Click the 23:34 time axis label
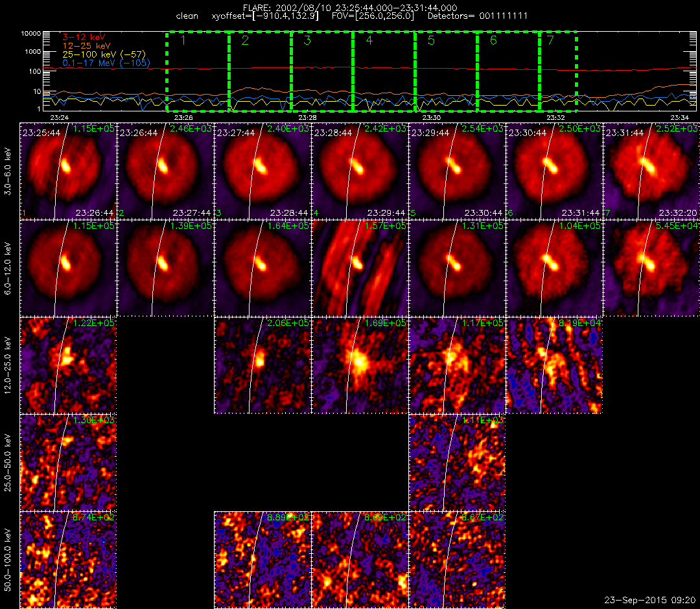Screen dimensions: 700x609 coord(679,117)
